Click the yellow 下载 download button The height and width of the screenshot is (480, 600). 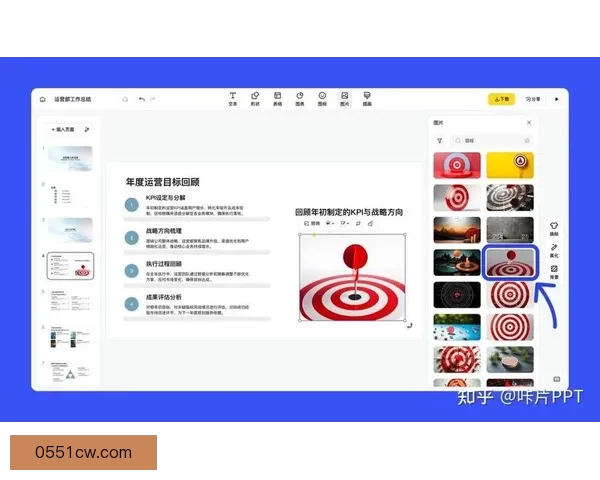501,99
